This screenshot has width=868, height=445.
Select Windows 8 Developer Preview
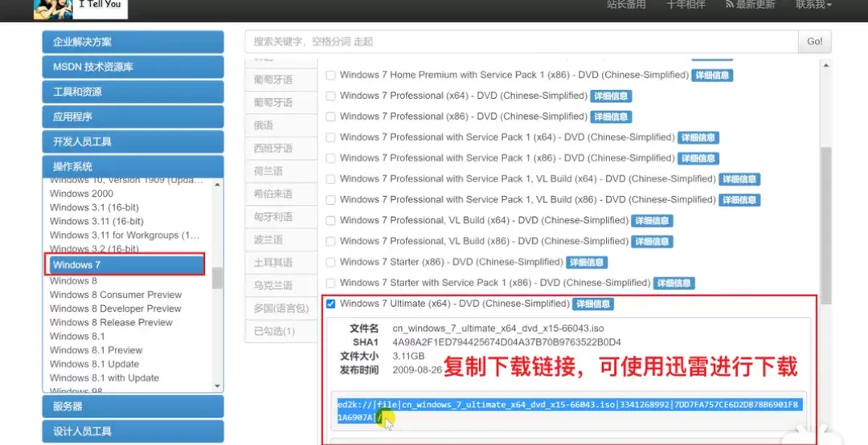tap(115, 308)
